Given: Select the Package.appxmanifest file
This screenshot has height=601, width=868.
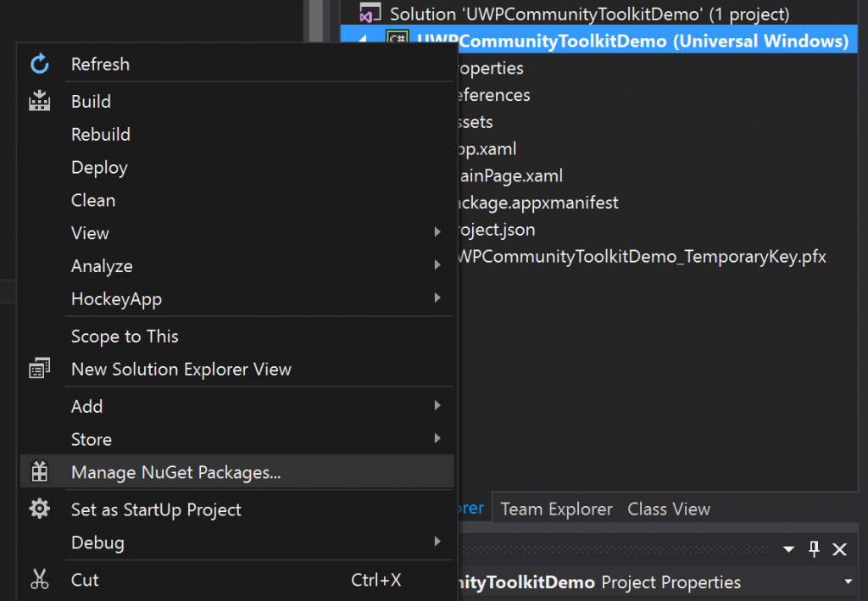Looking at the screenshot, I should (538, 203).
